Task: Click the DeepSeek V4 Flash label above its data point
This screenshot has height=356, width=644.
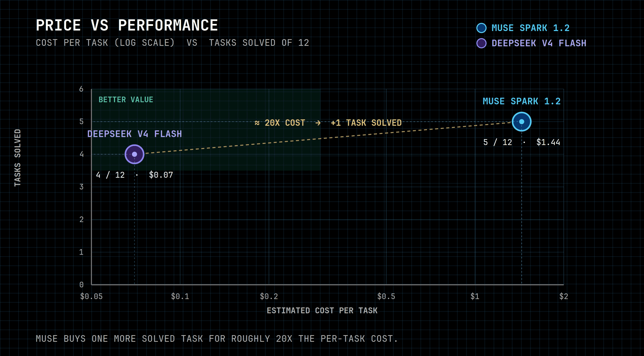Action: pos(135,134)
